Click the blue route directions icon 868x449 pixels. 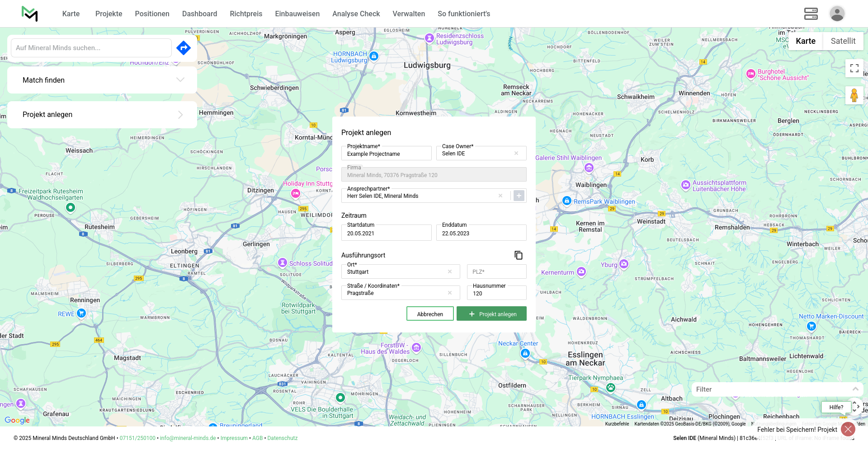pos(184,48)
